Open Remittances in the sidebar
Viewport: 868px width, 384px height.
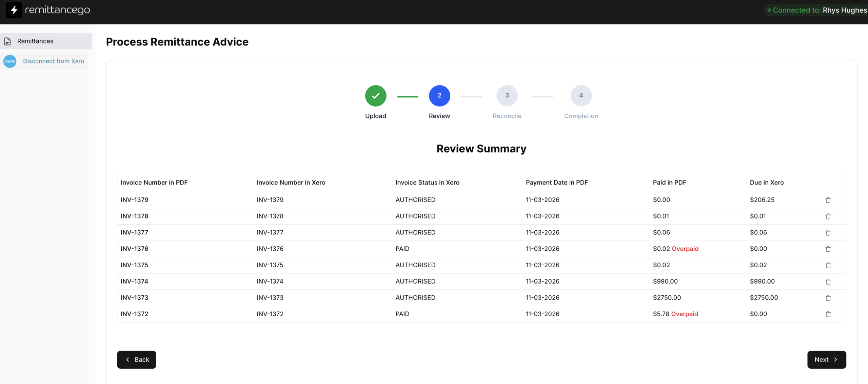tap(35, 41)
